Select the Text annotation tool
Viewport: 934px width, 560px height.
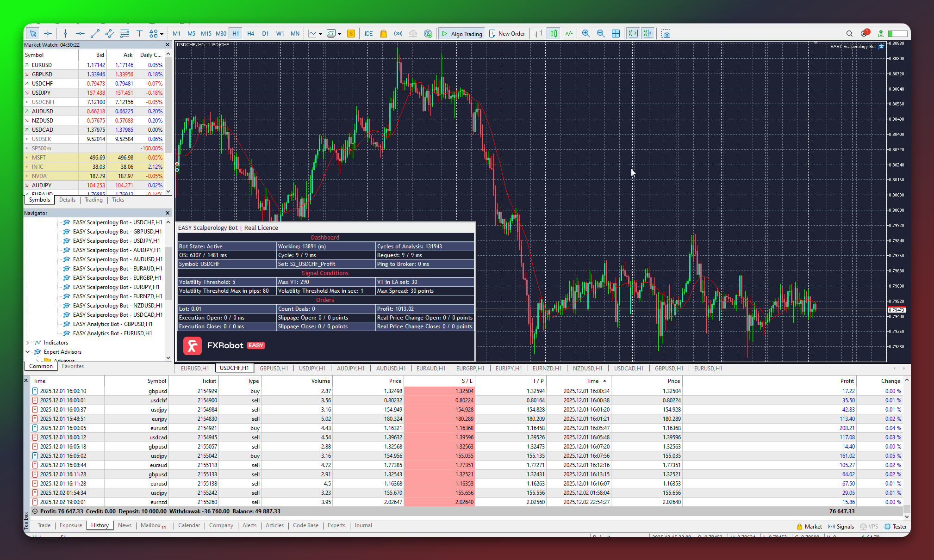139,33
